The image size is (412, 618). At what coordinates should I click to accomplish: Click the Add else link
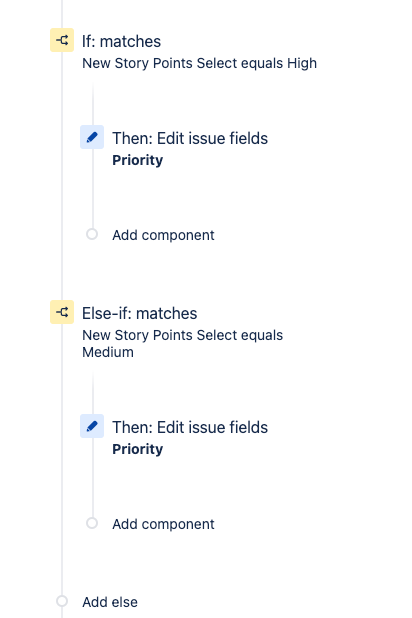coord(110,602)
